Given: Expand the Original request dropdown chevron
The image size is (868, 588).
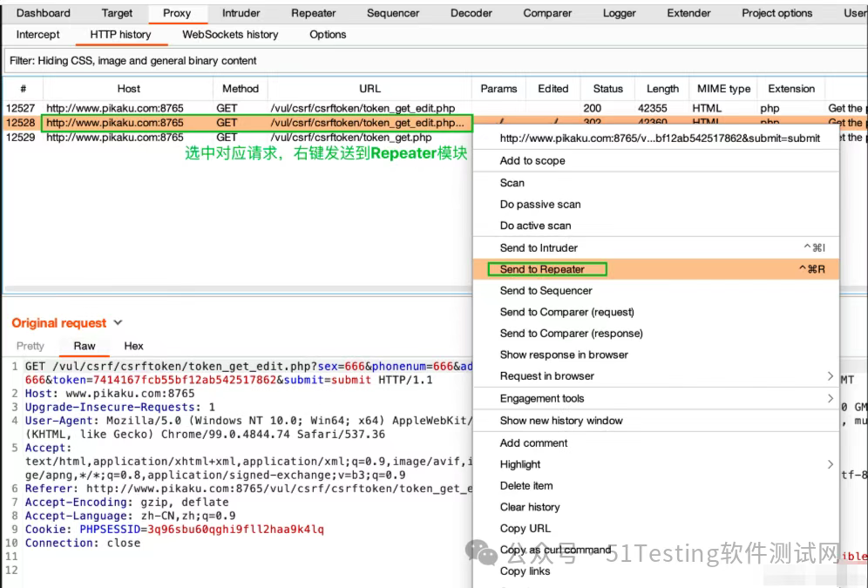Looking at the screenshot, I should (118, 322).
